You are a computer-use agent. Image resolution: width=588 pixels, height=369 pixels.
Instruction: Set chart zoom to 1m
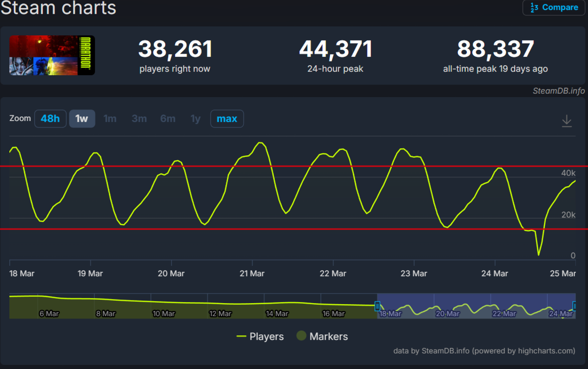pyautogui.click(x=110, y=119)
